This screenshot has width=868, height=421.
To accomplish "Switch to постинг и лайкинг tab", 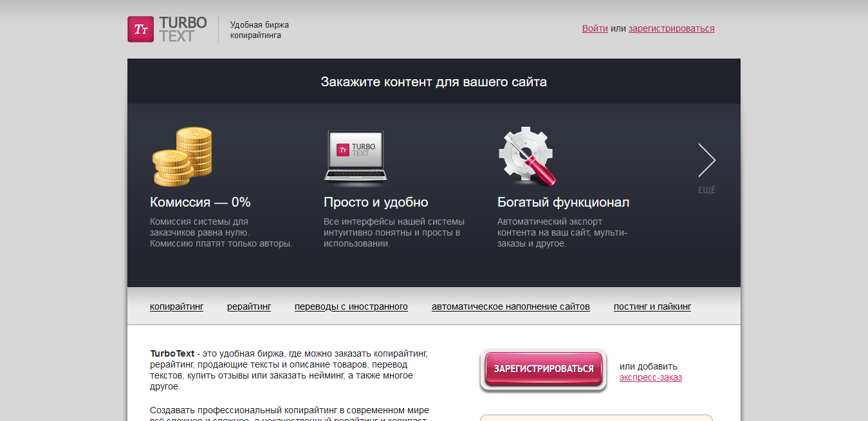I will tap(652, 306).
